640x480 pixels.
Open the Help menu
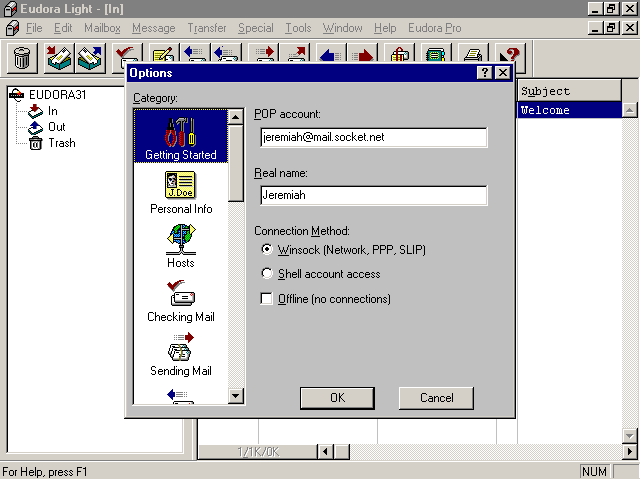[x=385, y=28]
